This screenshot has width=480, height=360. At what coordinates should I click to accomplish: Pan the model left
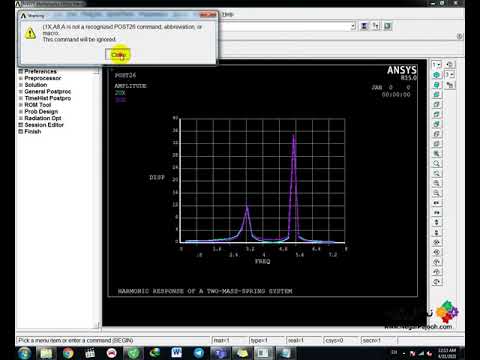[x=437, y=203]
